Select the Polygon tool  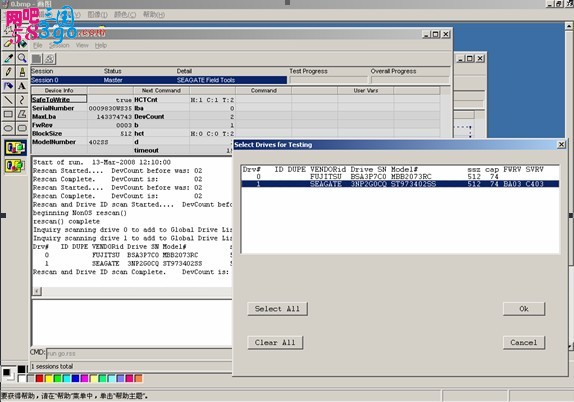(x=22, y=114)
